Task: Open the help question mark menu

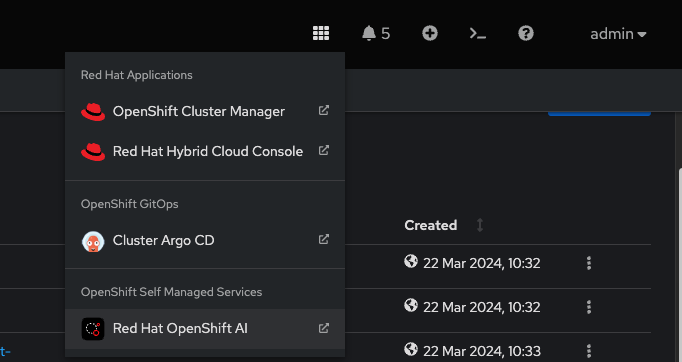Action: click(x=526, y=33)
